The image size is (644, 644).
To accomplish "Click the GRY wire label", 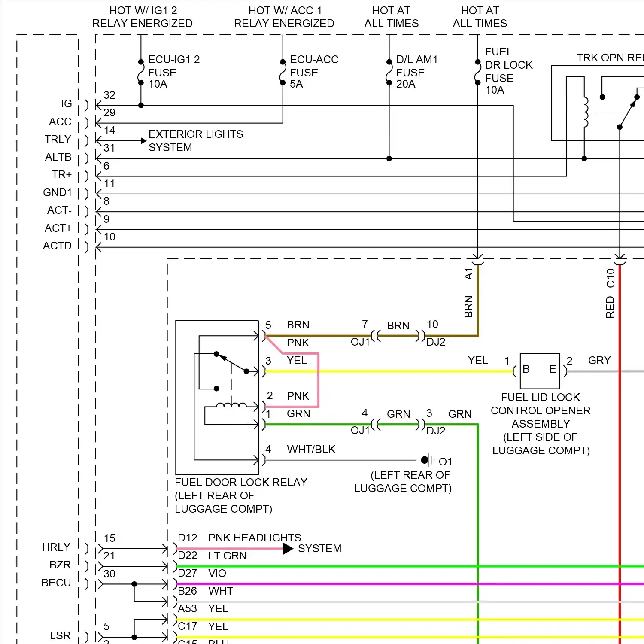I will point(599,361).
